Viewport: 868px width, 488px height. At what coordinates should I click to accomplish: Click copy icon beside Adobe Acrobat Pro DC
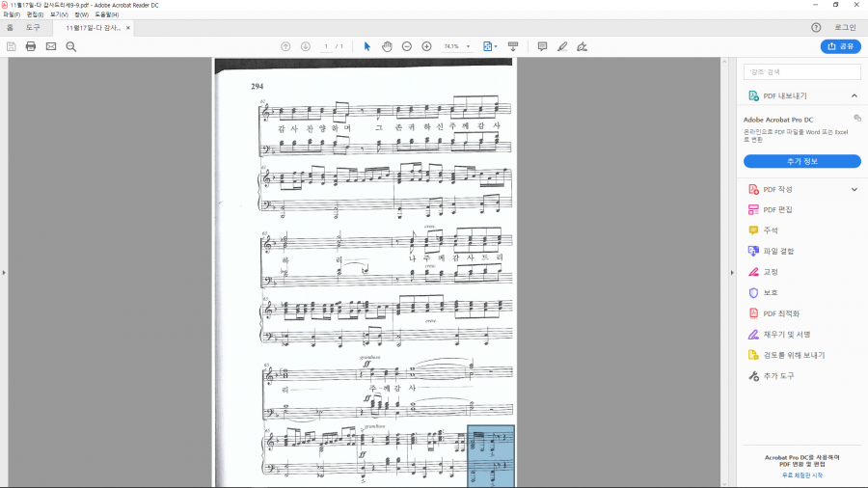[x=857, y=118]
